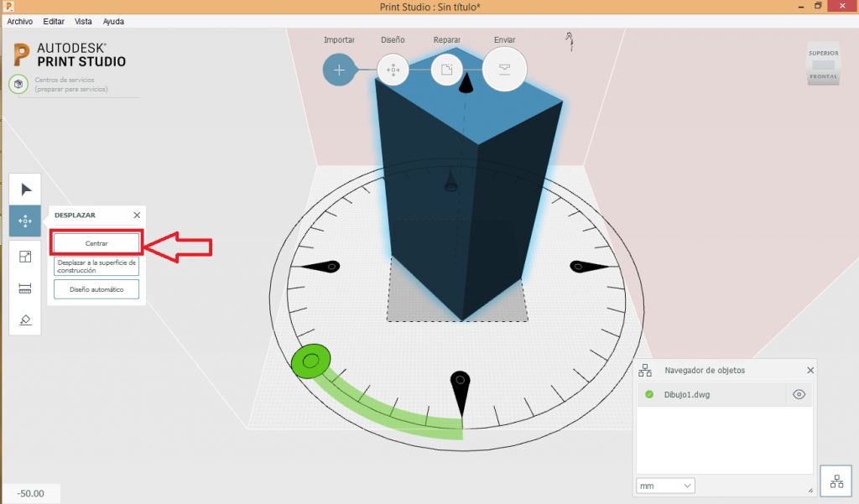Screen dimensions: 859x504
Task: Click the Diseño automático button
Action: [96, 288]
